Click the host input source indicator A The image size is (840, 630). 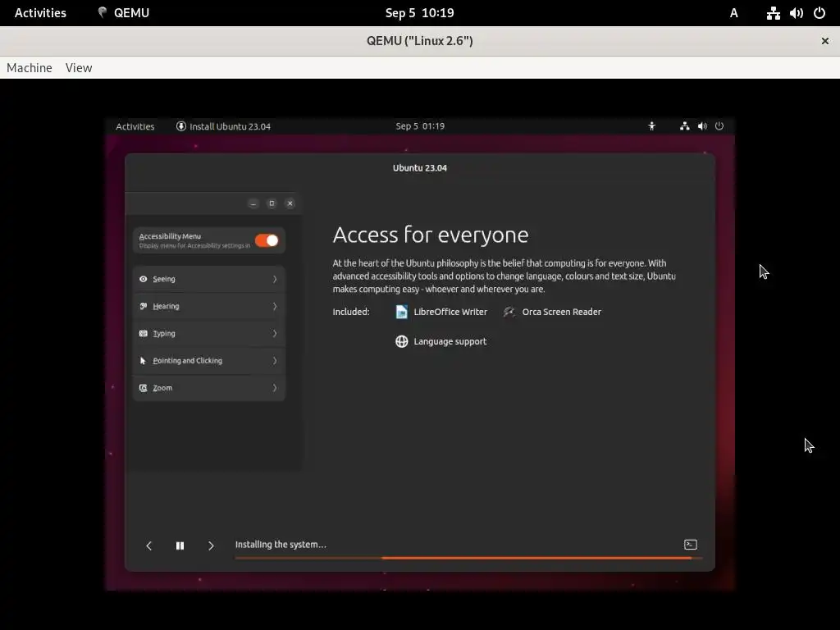(734, 13)
